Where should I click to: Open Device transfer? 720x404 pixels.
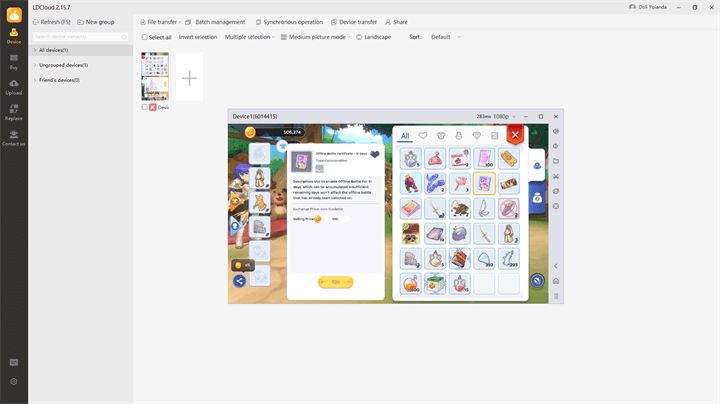coord(354,22)
